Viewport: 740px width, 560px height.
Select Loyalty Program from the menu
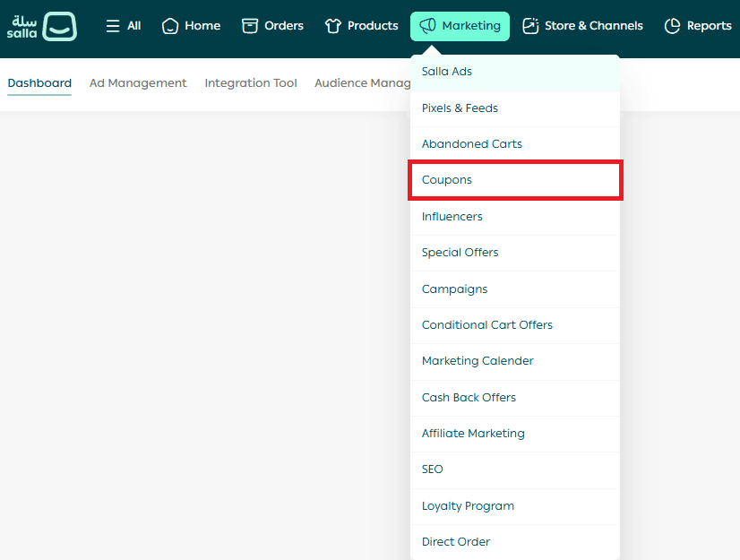(x=468, y=506)
